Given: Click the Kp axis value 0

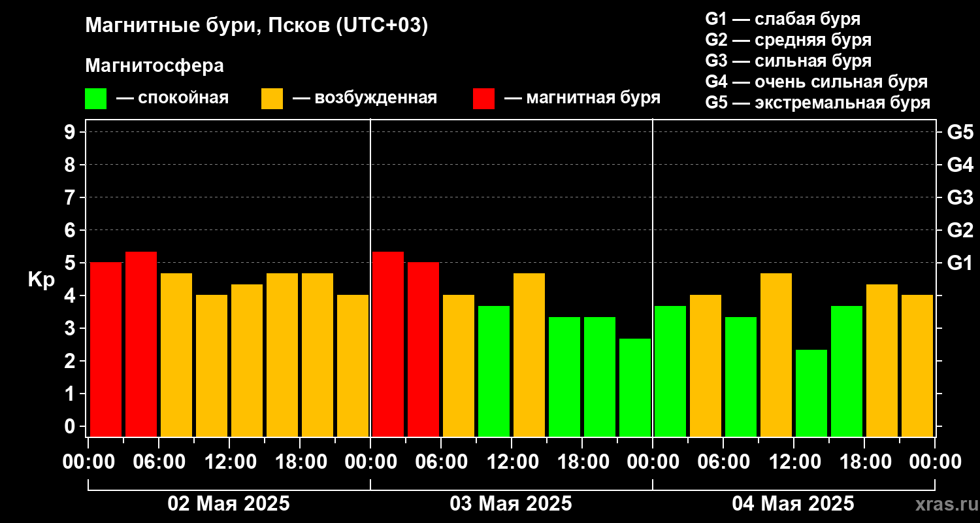Looking at the screenshot, I should [71, 426].
